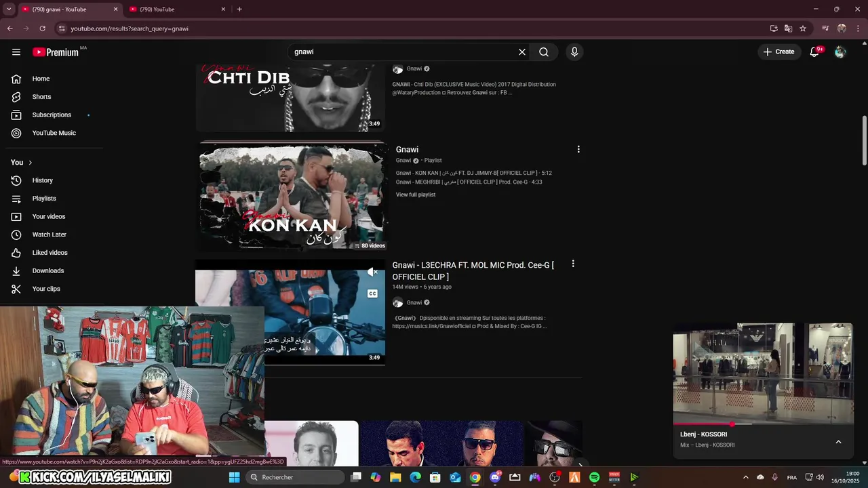Open YouTube Music from sidebar

[54, 133]
